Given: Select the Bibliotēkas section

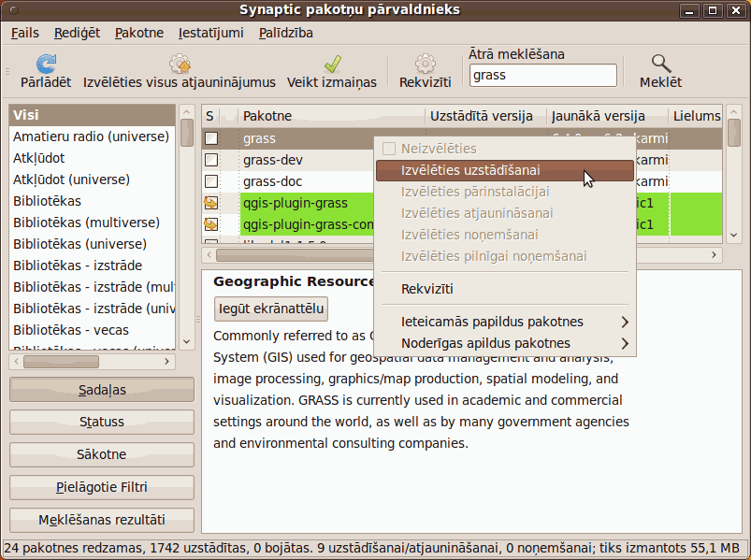Looking at the screenshot, I should (x=92, y=202).
